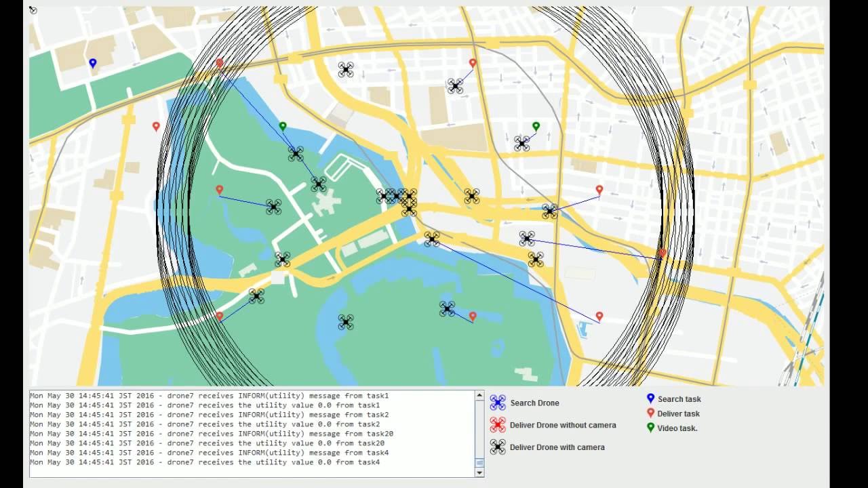The height and width of the screenshot is (488, 868).
Task: Click the unlinked red deliver pin left of the park
Action: tap(156, 126)
